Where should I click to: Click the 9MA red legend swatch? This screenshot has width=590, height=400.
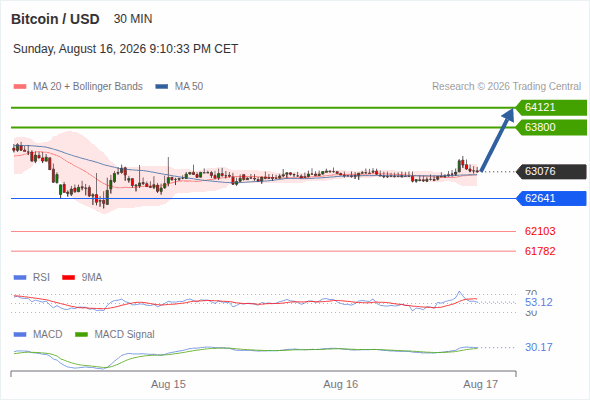[68, 278]
